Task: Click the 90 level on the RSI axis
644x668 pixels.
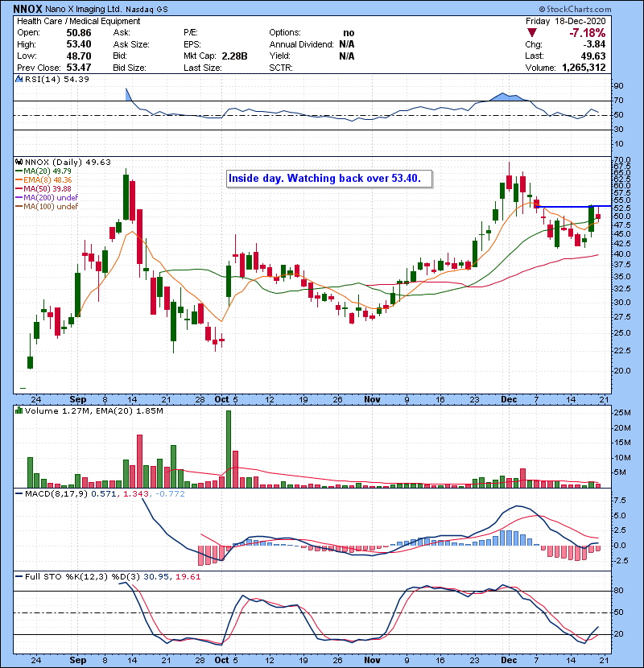Action: (x=618, y=86)
